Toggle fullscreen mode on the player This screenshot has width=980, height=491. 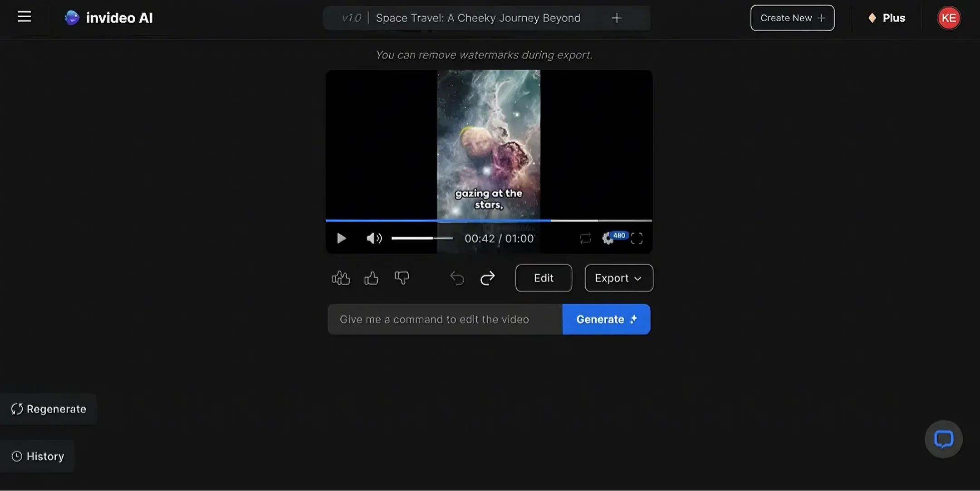click(637, 238)
